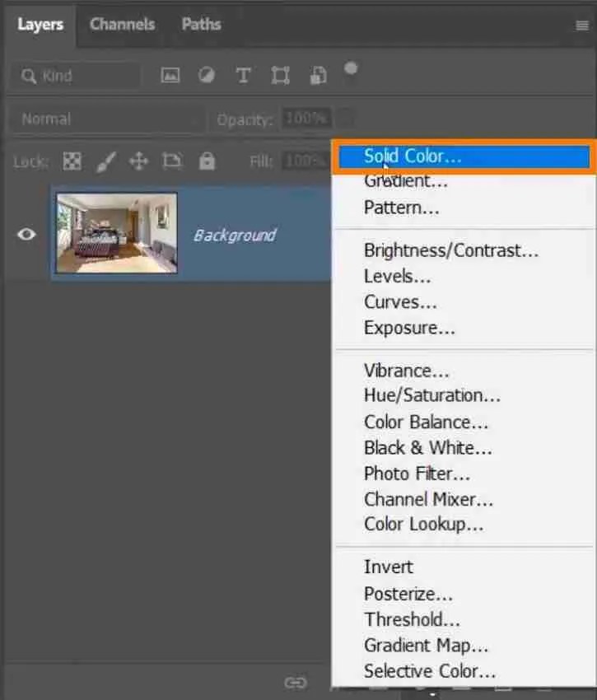Image resolution: width=597 pixels, height=700 pixels.
Task: Open the Layers panel flyout menu
Action: click(x=582, y=26)
